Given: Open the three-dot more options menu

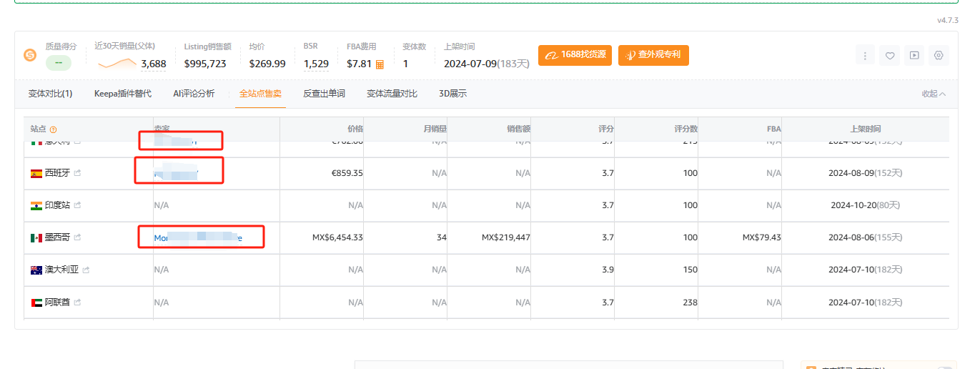Looking at the screenshot, I should (x=866, y=56).
